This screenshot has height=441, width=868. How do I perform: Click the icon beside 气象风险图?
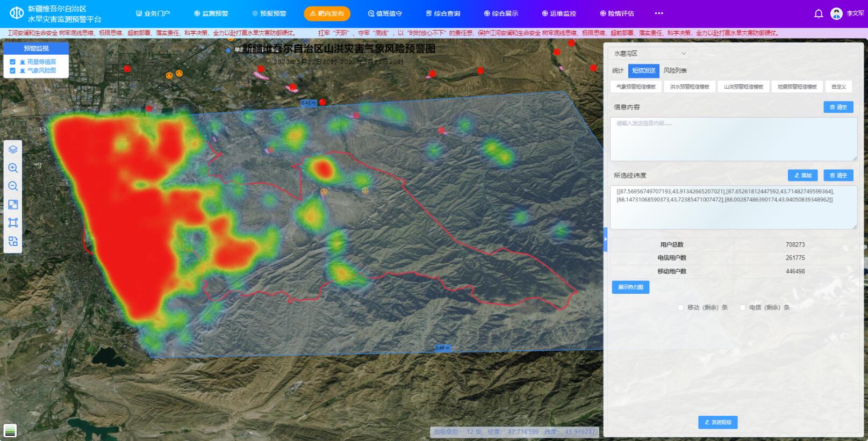pos(22,70)
